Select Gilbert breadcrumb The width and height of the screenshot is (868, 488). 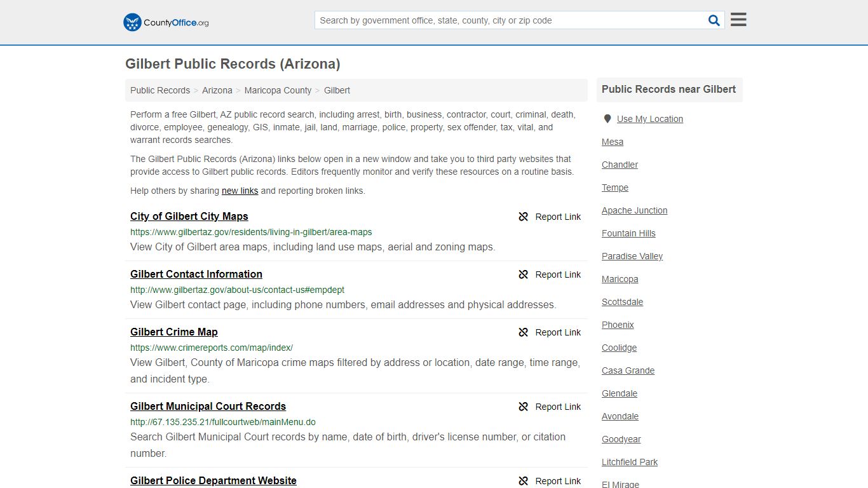(x=337, y=90)
